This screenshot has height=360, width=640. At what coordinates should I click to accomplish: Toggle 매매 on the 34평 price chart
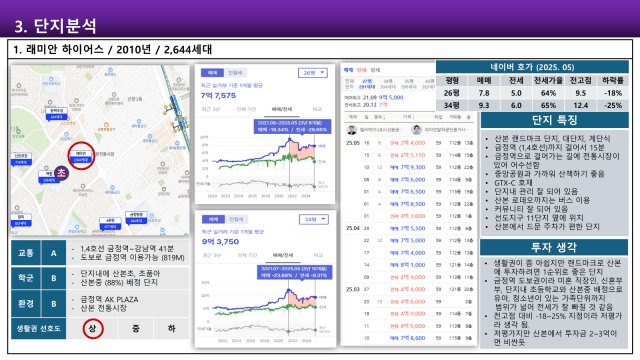click(213, 219)
